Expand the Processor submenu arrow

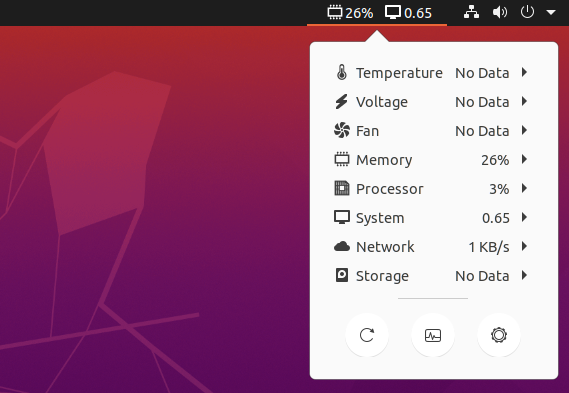pyautogui.click(x=524, y=188)
